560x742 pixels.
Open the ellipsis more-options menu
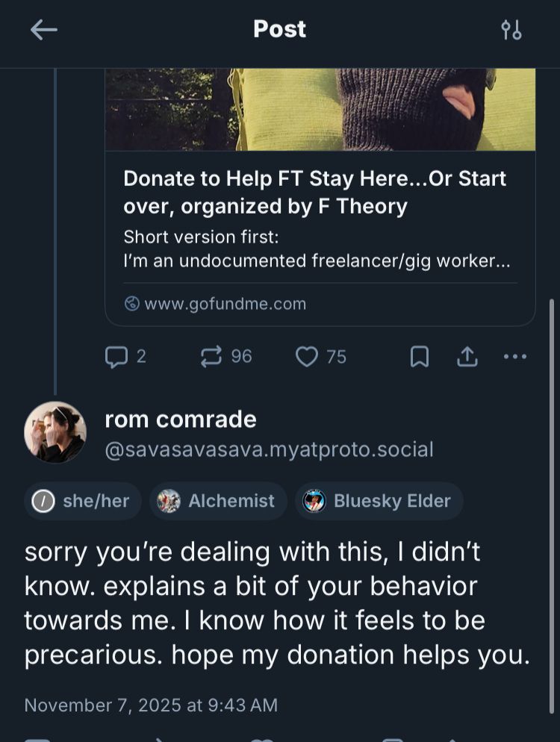coord(514,356)
